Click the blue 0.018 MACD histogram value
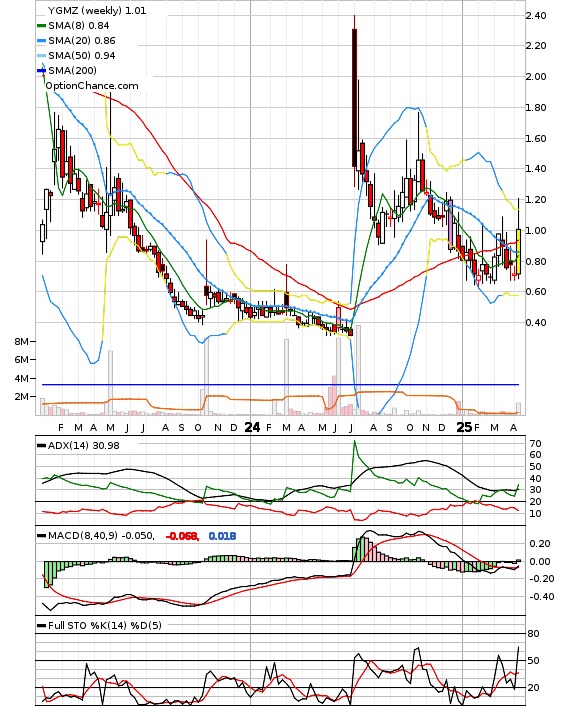566x706 pixels. pos(222,536)
